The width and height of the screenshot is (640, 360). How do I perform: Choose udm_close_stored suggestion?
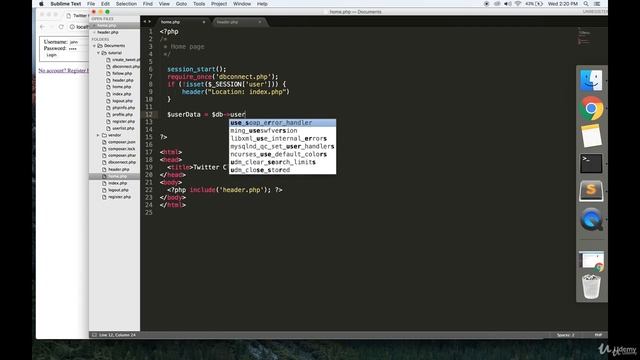pos(282,170)
